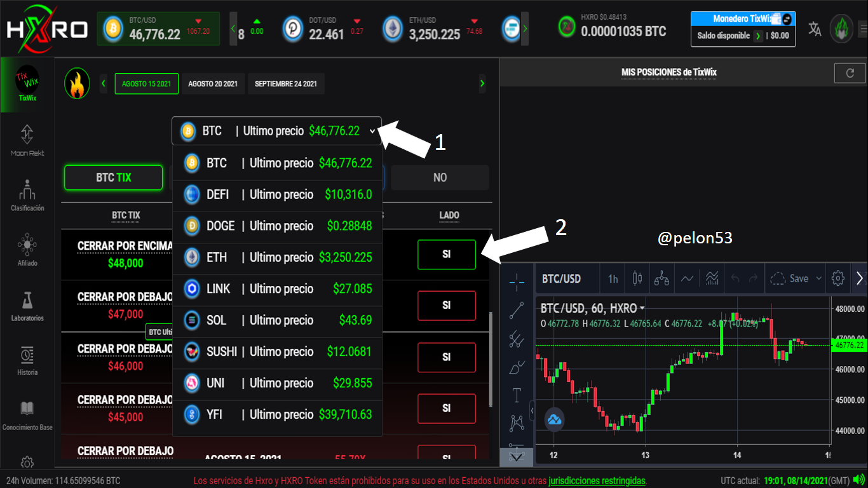The height and width of the screenshot is (488, 868).
Task: Expand the Saldo disponible arrow
Action: [758, 36]
